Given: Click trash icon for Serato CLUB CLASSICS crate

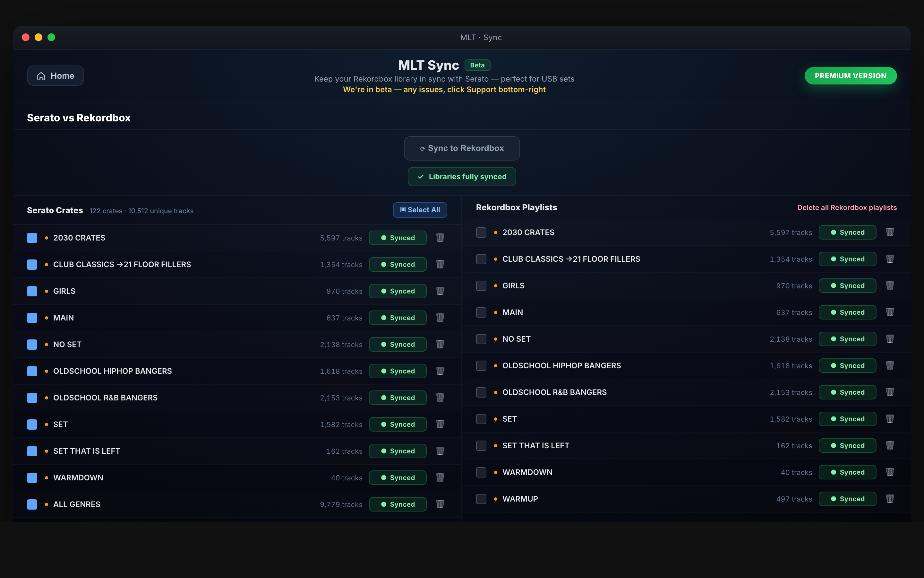Looking at the screenshot, I should pos(440,265).
